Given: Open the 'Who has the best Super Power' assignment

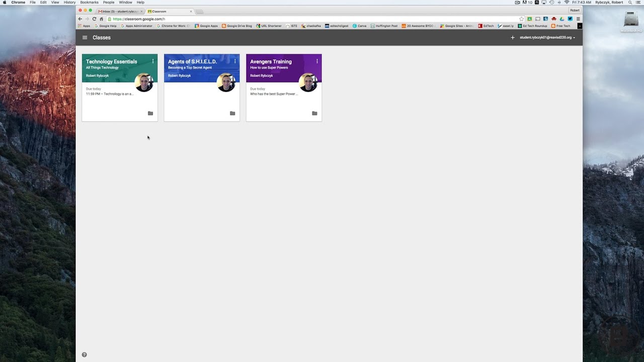Looking at the screenshot, I should click(x=274, y=94).
